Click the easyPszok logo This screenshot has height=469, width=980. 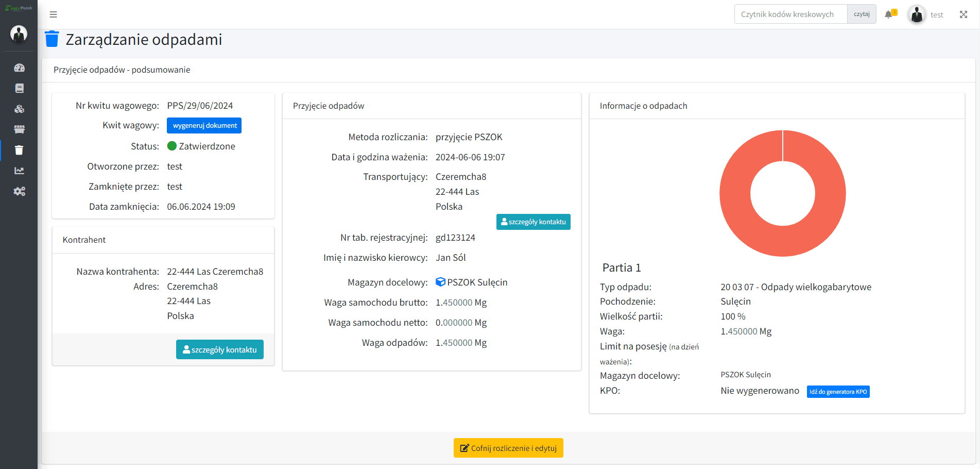pos(19,8)
